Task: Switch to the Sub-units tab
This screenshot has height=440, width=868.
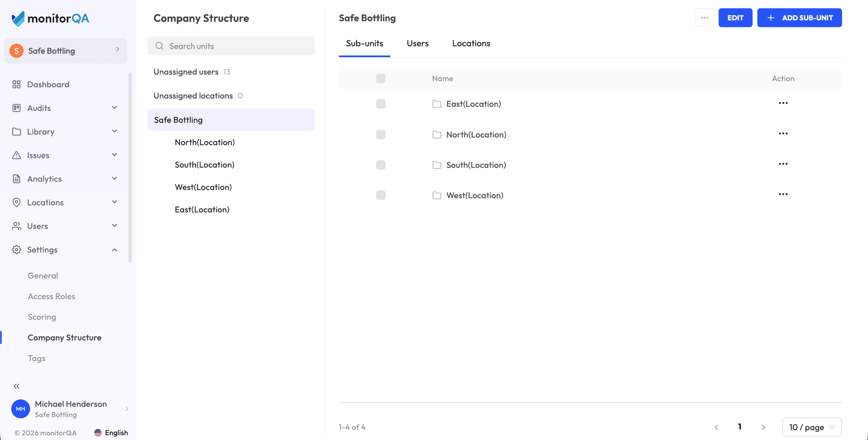Action: (364, 43)
